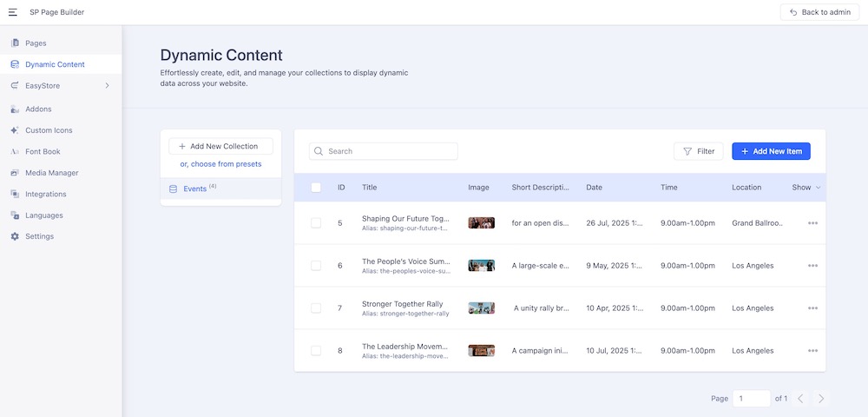Open the Integrations section
This screenshot has width=868, height=417.
pos(45,195)
